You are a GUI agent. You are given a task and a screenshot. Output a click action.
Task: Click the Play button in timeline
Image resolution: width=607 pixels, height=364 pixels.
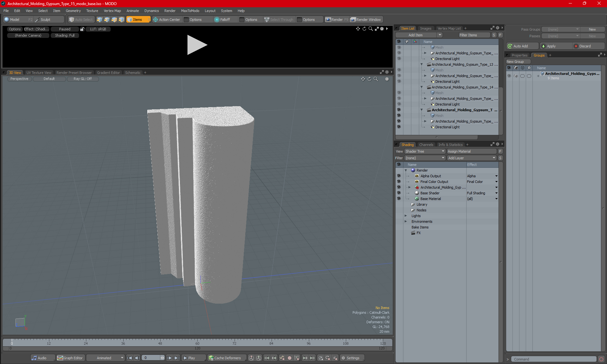193,358
